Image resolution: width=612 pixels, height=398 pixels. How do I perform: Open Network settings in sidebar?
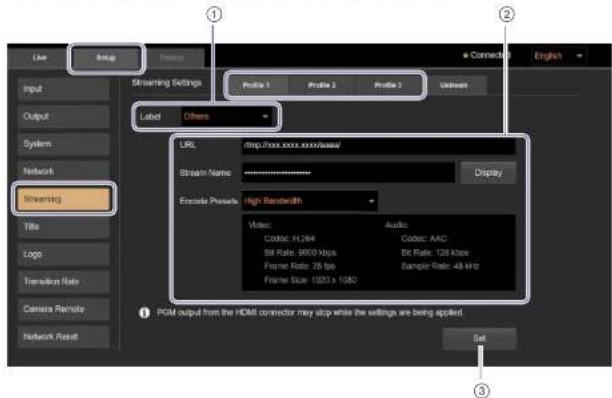point(64,171)
